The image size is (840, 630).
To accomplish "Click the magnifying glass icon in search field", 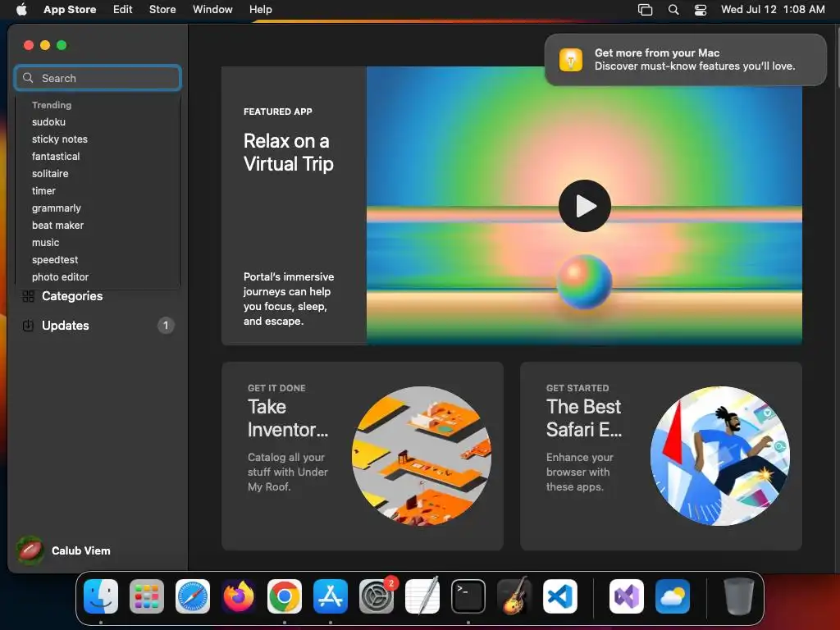I will 28,78.
